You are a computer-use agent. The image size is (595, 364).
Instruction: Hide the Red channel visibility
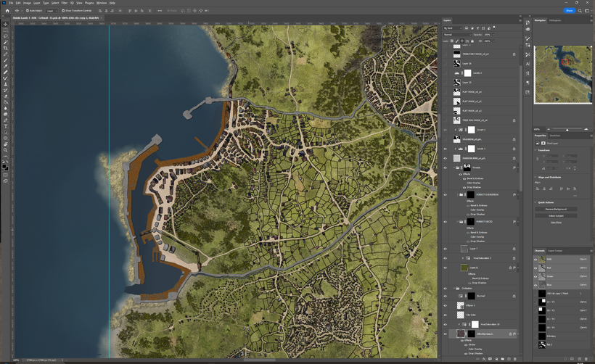click(x=535, y=268)
